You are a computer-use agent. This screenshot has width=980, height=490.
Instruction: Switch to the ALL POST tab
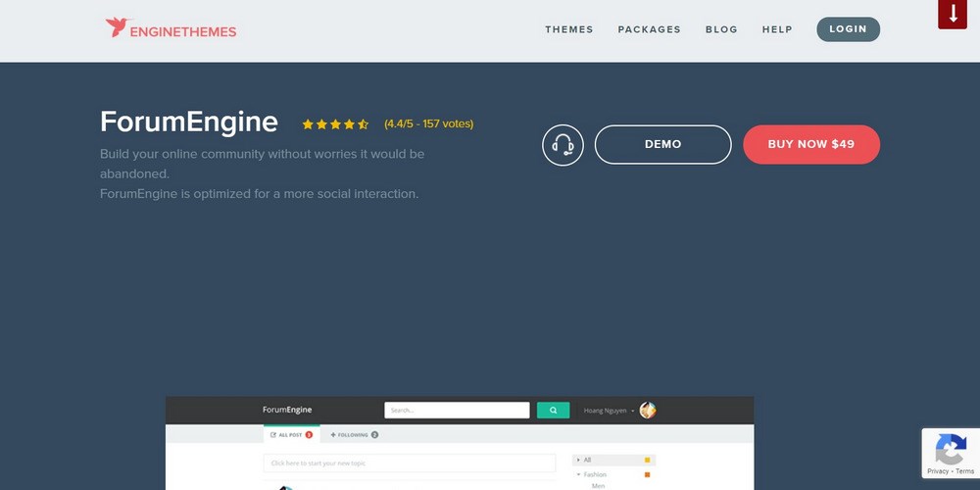pos(291,434)
